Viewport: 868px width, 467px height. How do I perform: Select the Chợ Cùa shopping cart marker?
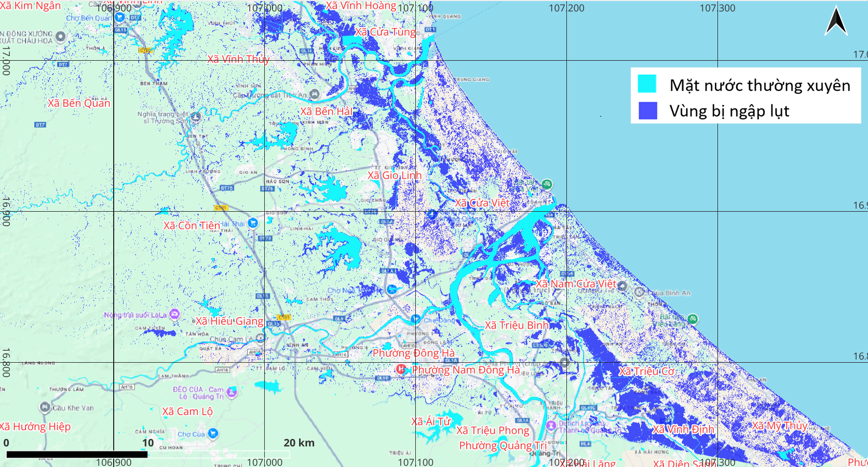coord(213,433)
